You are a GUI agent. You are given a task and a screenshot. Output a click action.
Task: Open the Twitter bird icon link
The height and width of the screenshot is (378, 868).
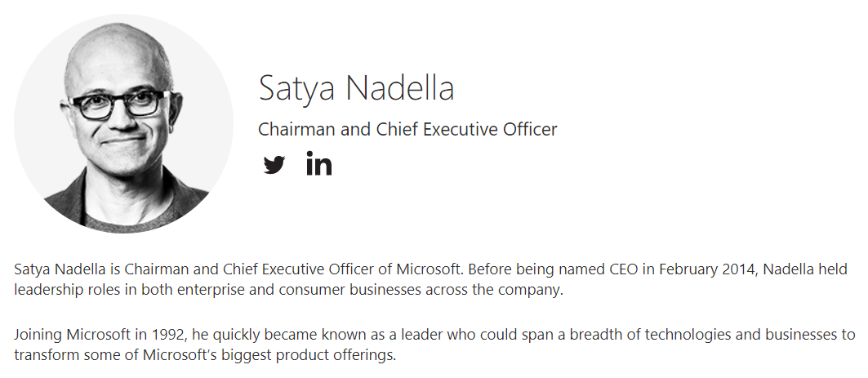(x=274, y=164)
